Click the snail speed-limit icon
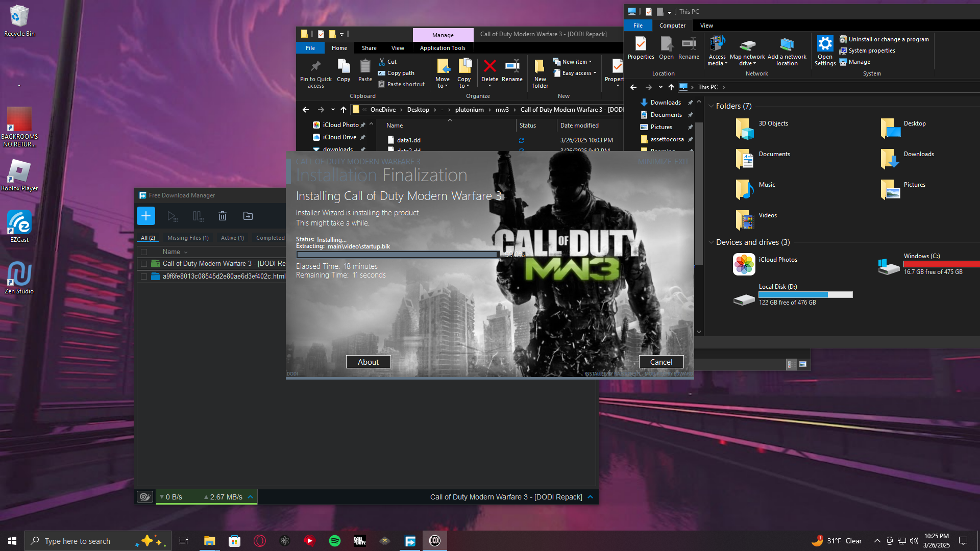Viewport: 980px width, 551px height. 145,497
